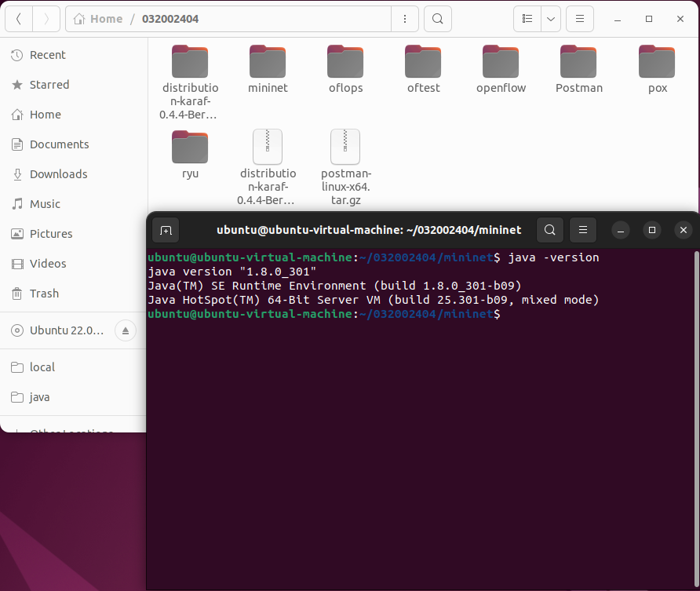700x591 pixels.
Task: Open search in the Terminal window
Action: (549, 230)
